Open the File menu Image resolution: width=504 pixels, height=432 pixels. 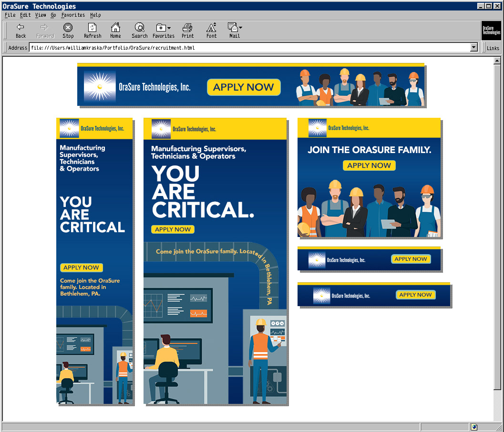click(x=10, y=15)
